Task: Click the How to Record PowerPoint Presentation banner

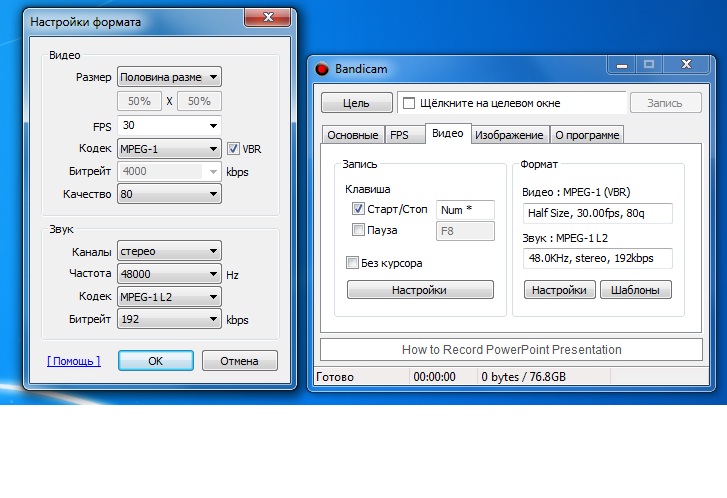Action: [x=511, y=350]
